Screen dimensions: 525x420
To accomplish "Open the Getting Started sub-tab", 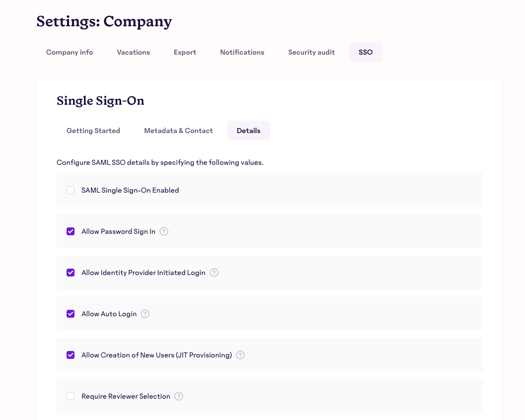I will (x=93, y=131).
